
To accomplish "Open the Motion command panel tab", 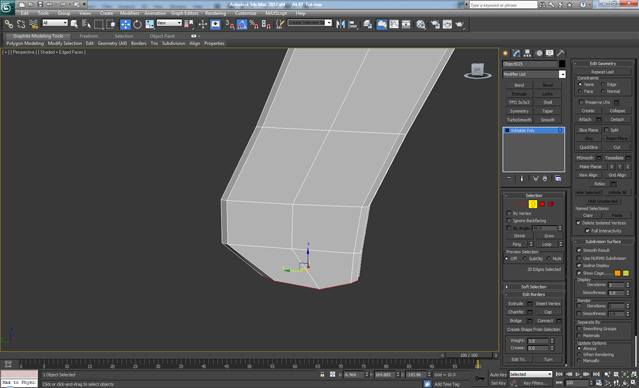I will (539, 53).
